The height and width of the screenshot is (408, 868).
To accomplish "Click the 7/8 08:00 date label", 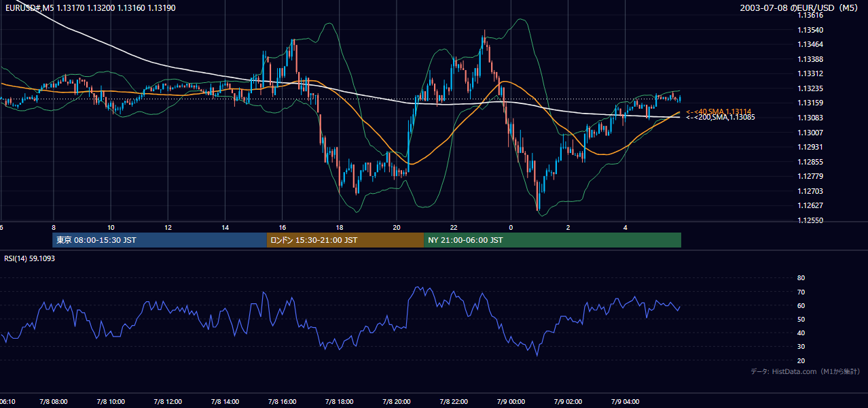I will click(x=53, y=402).
